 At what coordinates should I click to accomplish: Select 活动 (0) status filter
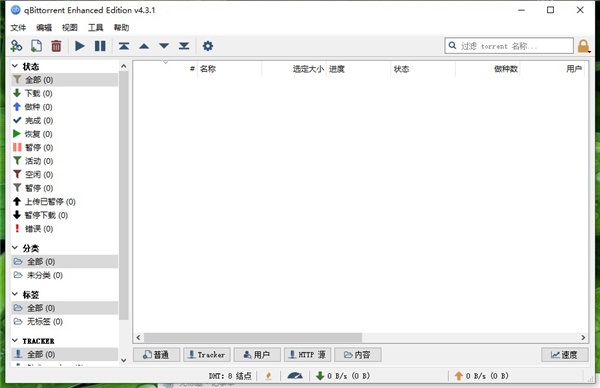[64, 161]
